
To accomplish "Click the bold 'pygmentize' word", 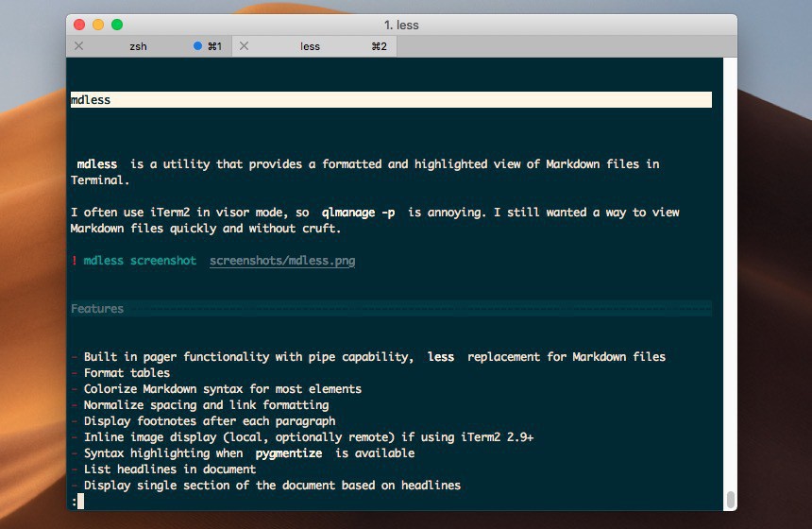I will (x=289, y=453).
